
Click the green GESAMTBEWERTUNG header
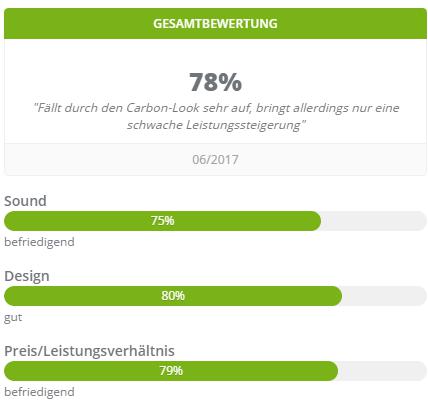[215, 23]
